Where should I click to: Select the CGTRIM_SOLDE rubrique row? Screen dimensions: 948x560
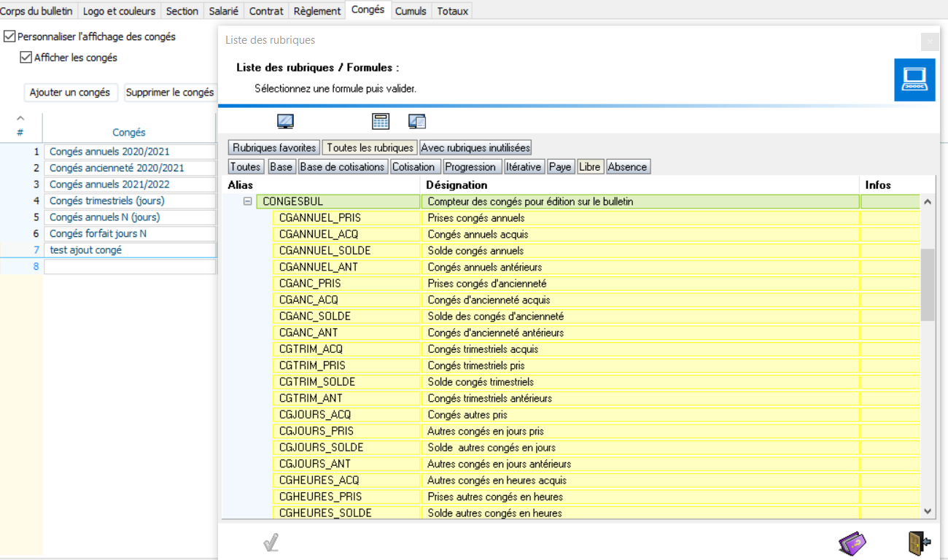coord(317,382)
